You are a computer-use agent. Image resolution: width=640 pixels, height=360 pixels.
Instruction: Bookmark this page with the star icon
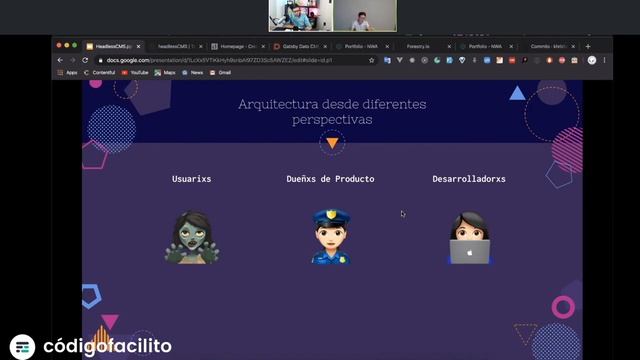coord(371,60)
